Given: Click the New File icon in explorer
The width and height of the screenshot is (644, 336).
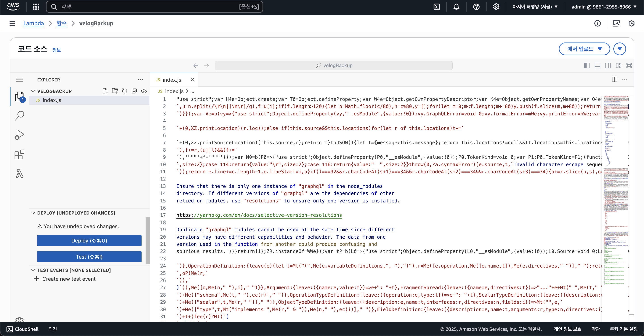Looking at the screenshot, I should (105, 91).
